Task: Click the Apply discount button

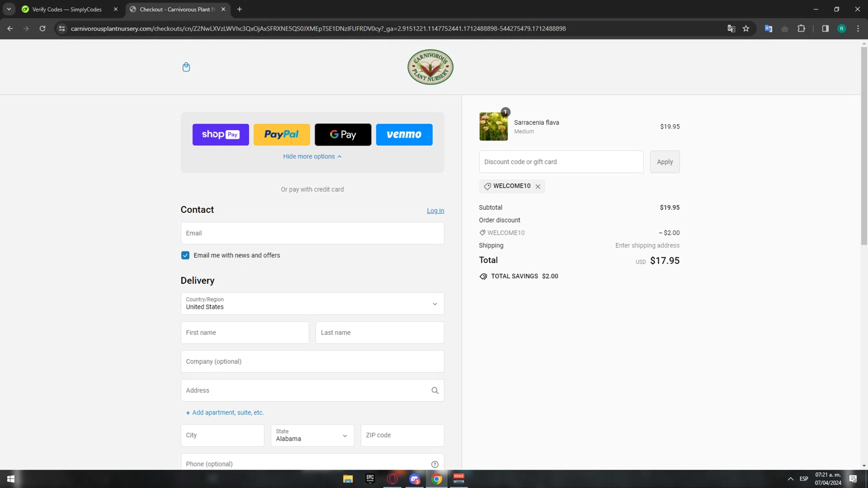Action: pyautogui.click(x=665, y=162)
